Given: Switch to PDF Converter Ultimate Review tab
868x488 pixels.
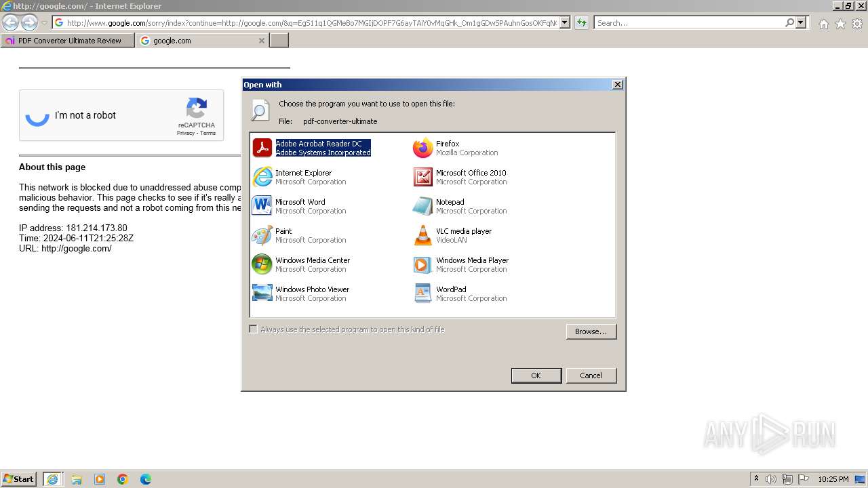Looking at the screenshot, I should [x=68, y=41].
